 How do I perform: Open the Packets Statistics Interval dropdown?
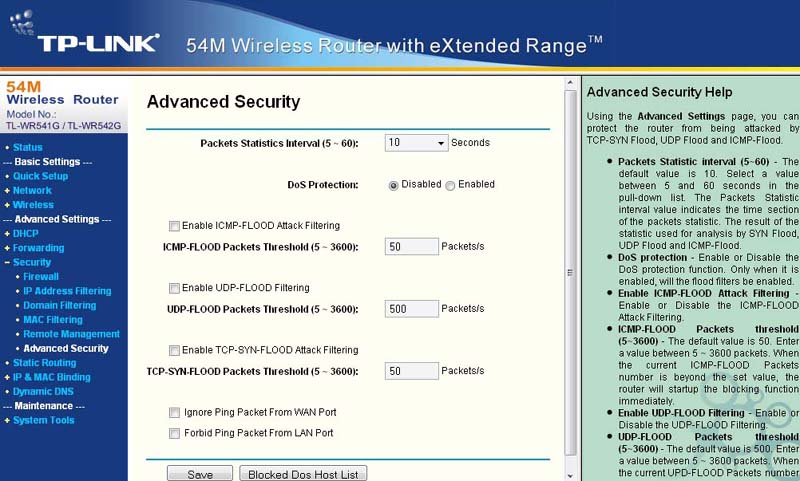[416, 143]
